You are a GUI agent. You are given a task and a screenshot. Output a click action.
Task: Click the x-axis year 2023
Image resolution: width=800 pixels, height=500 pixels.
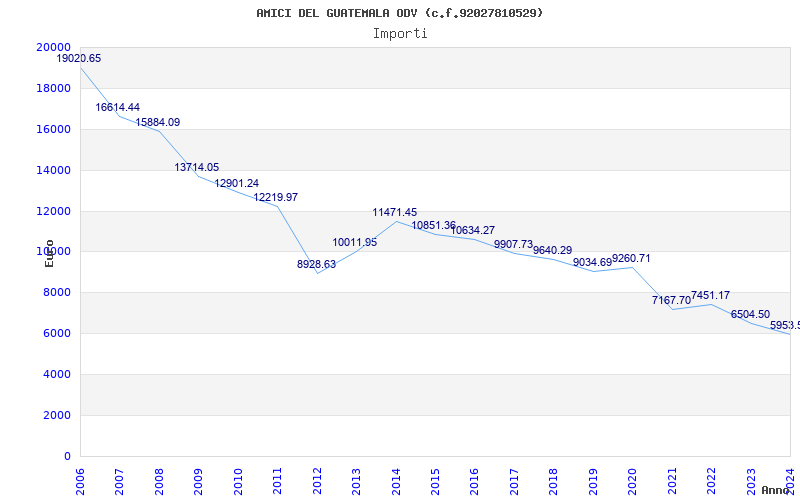[x=751, y=481]
